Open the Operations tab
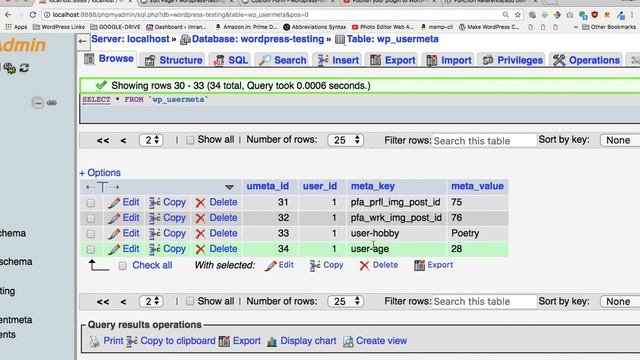 [x=586, y=60]
